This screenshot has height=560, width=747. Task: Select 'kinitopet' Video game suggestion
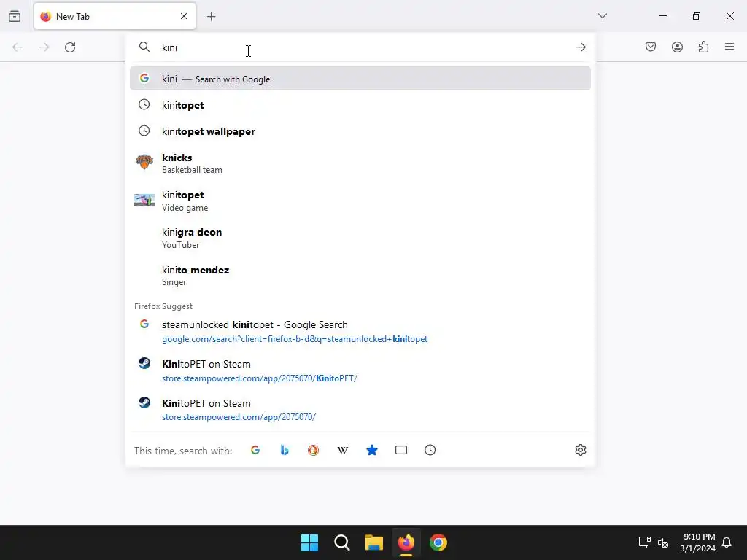point(360,201)
